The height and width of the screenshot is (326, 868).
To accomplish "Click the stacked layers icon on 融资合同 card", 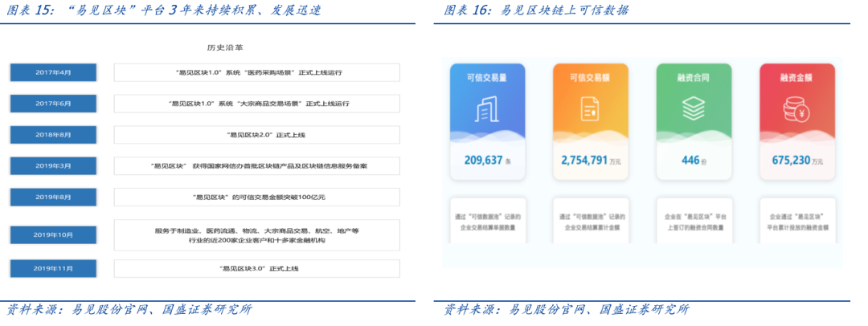I will (x=693, y=109).
